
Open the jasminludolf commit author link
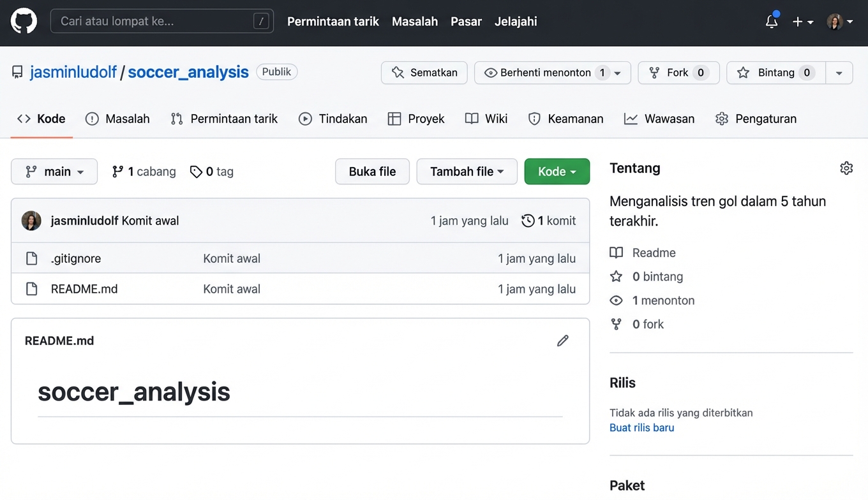[85, 221]
